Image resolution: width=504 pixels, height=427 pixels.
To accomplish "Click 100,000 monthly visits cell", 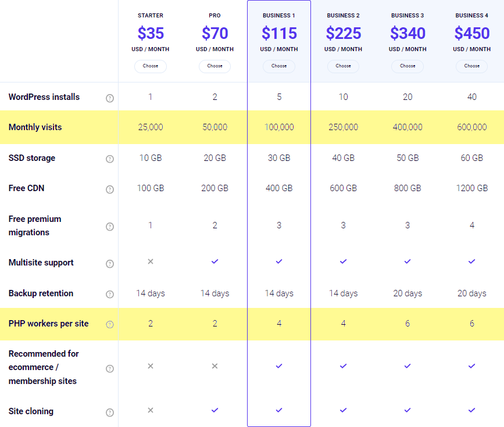I will click(x=279, y=127).
